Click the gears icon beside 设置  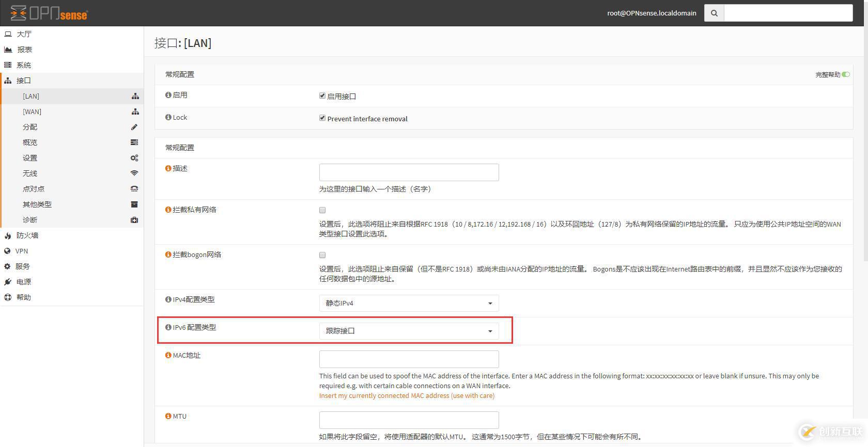click(x=134, y=158)
